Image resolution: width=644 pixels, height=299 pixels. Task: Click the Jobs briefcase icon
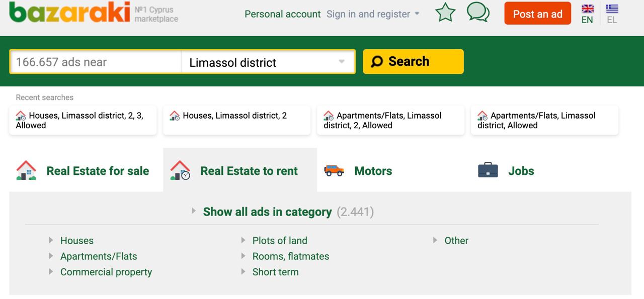click(488, 170)
